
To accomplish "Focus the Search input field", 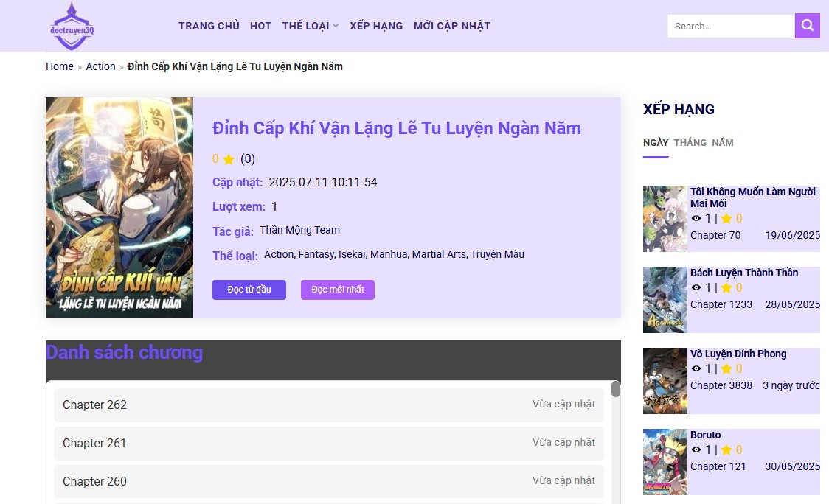I will pyautogui.click(x=730, y=26).
